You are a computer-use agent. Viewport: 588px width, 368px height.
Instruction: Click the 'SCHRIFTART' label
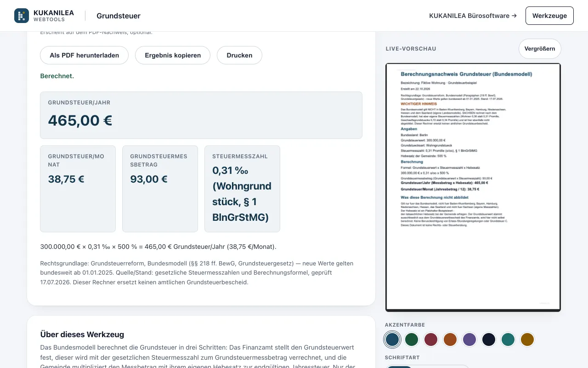tap(402, 357)
